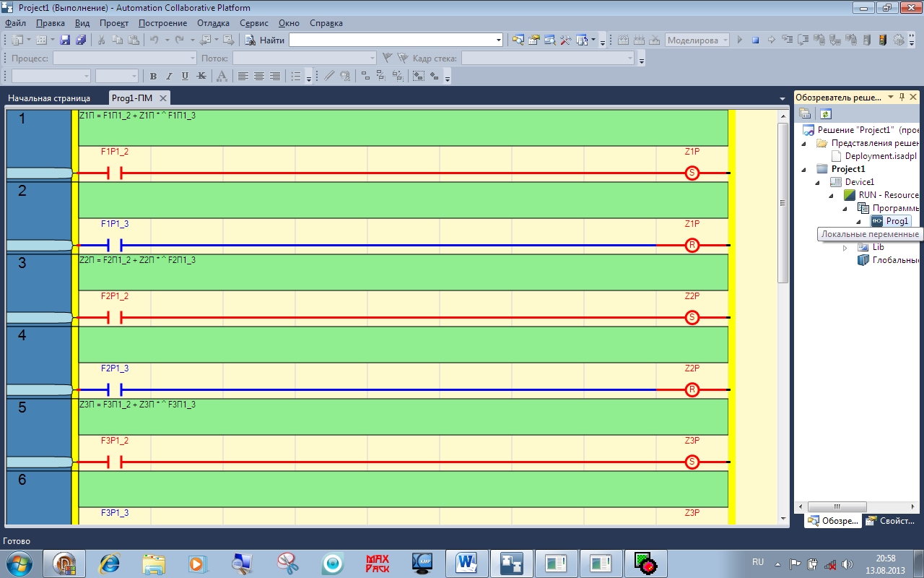Open the Построение menu
This screenshot has height=578, width=924.
click(162, 23)
